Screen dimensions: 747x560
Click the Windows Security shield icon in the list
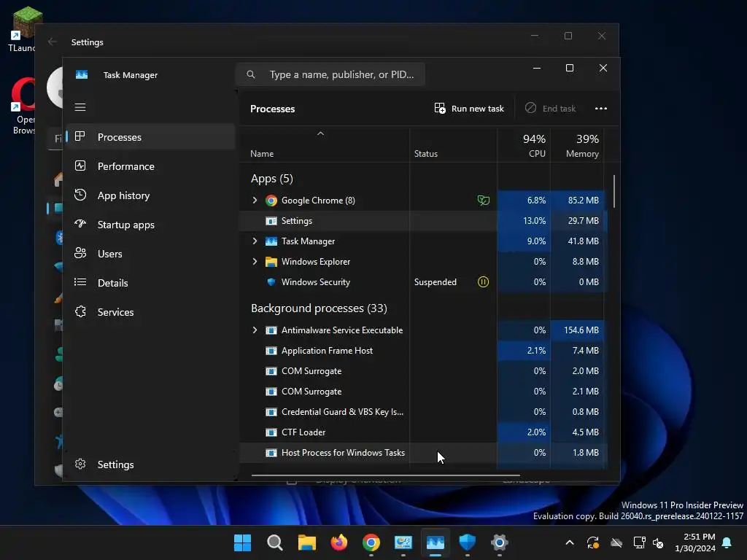(x=271, y=282)
